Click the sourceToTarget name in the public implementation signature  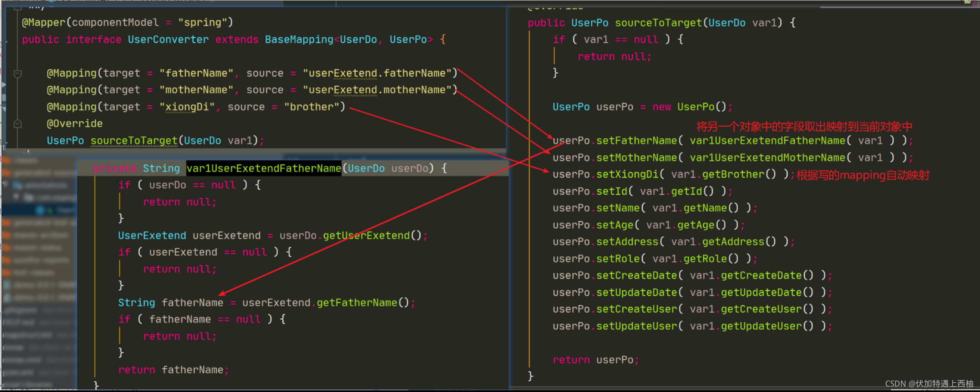(x=658, y=23)
